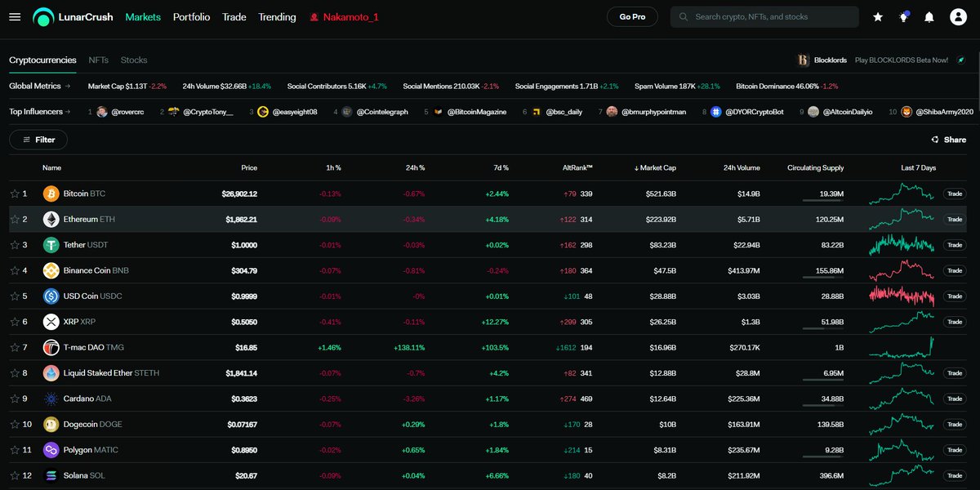Click the Dogecoin coin icon
The image size is (980, 490).
[x=51, y=424]
